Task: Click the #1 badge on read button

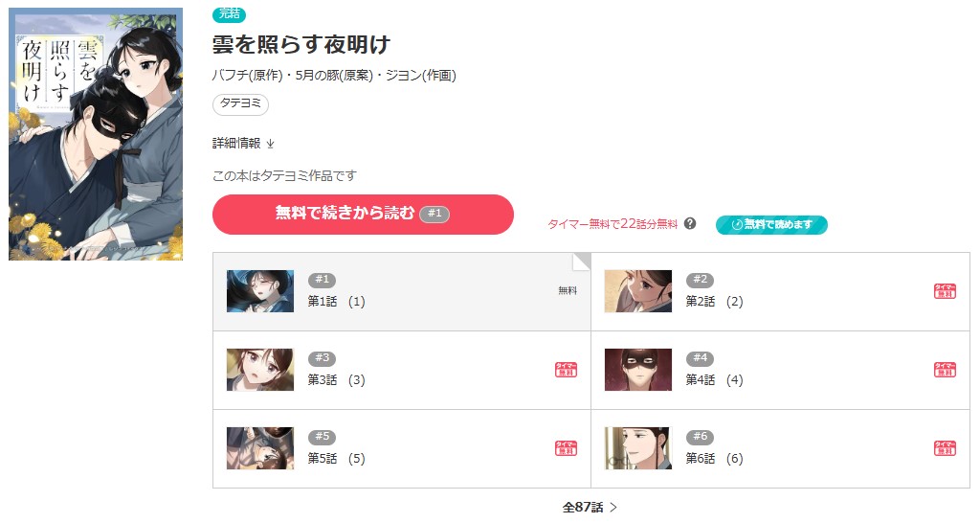Action: [434, 214]
